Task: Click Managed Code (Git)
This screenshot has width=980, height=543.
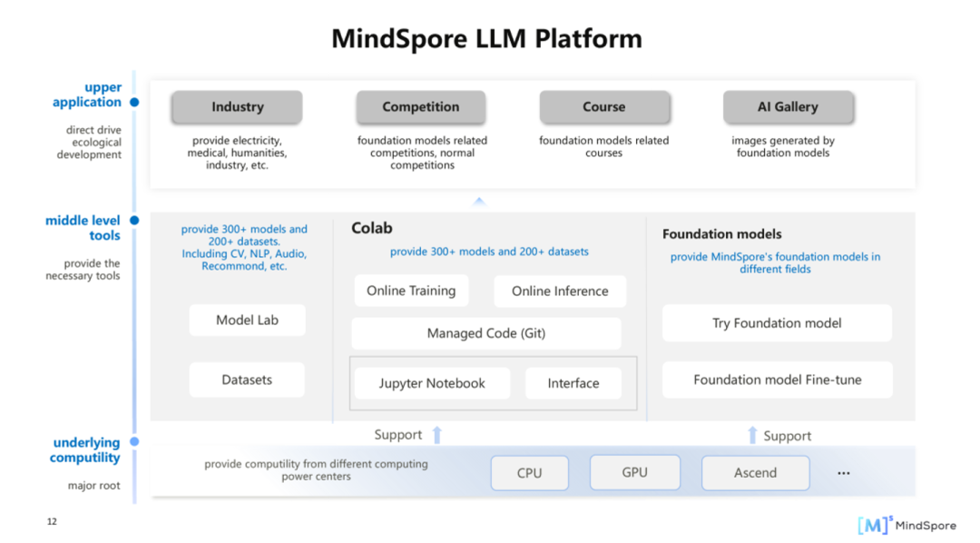Action: (486, 333)
